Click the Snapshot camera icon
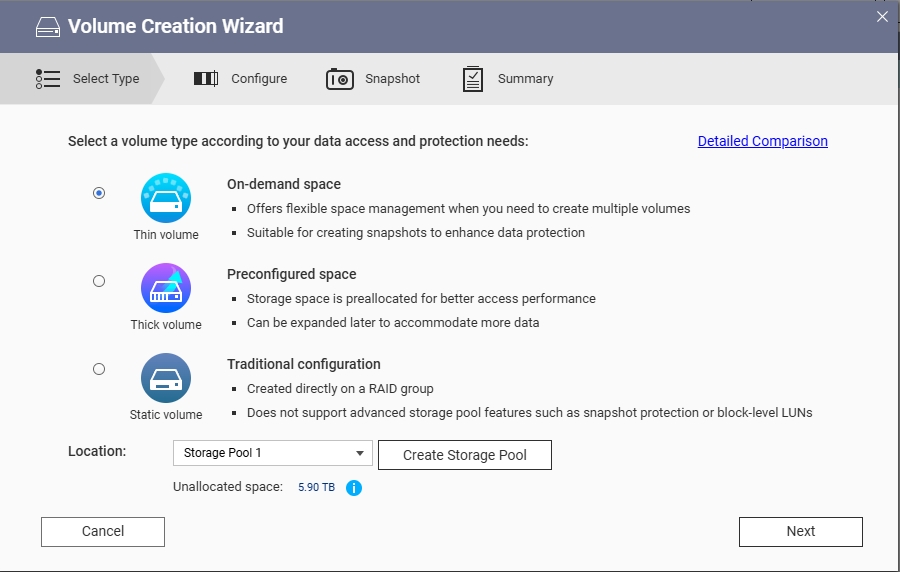 point(340,79)
